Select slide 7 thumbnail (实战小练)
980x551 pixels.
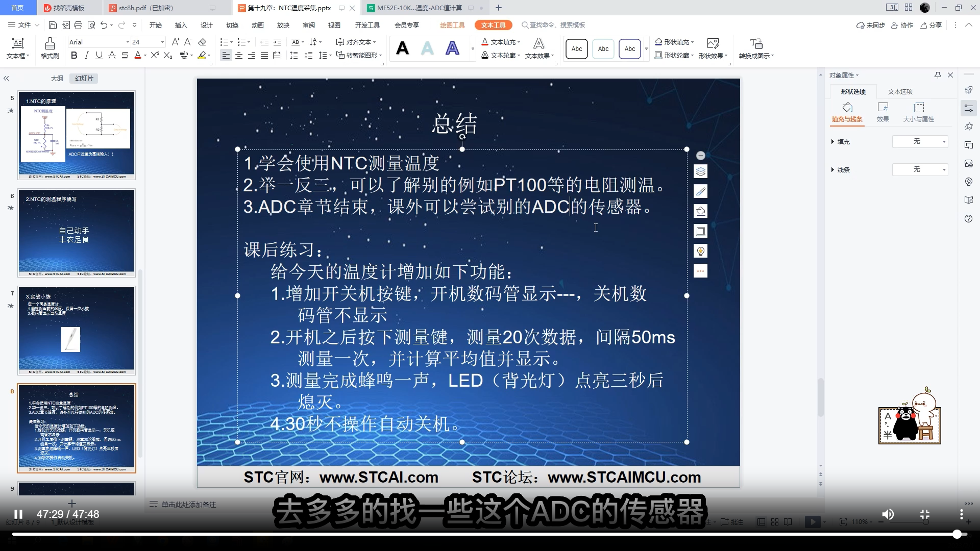coord(77,331)
